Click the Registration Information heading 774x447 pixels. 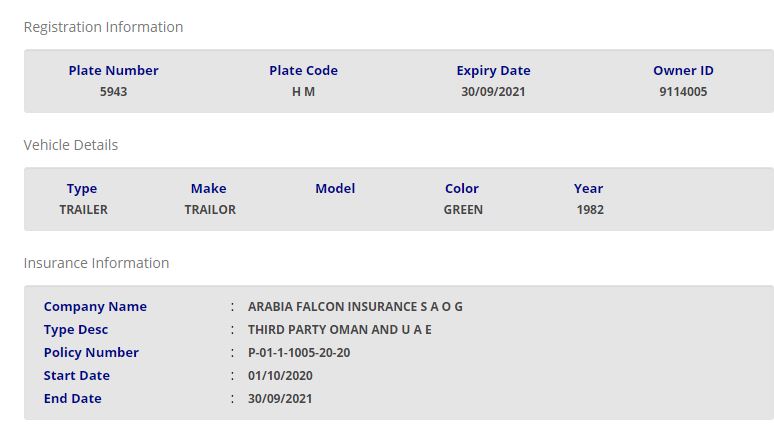[x=103, y=27]
